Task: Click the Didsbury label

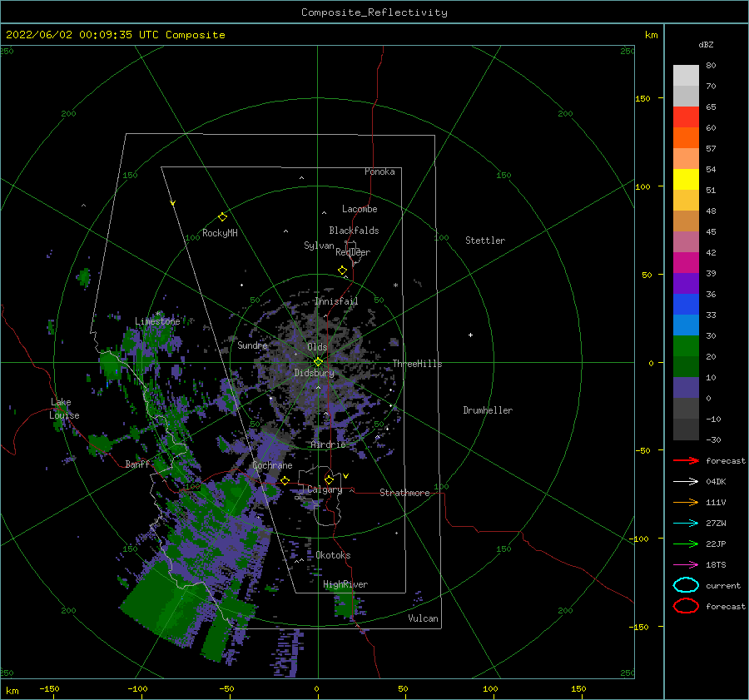Action: pos(314,373)
